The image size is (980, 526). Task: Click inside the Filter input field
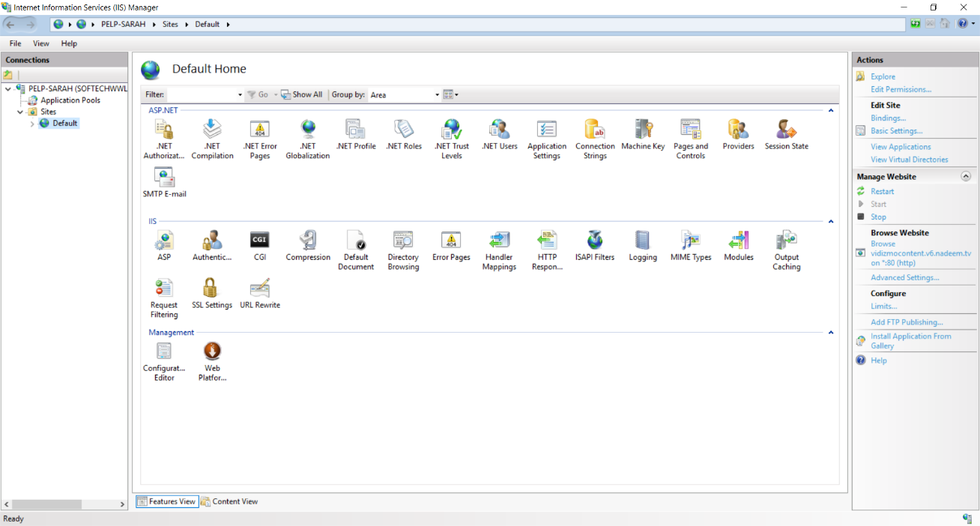point(201,95)
